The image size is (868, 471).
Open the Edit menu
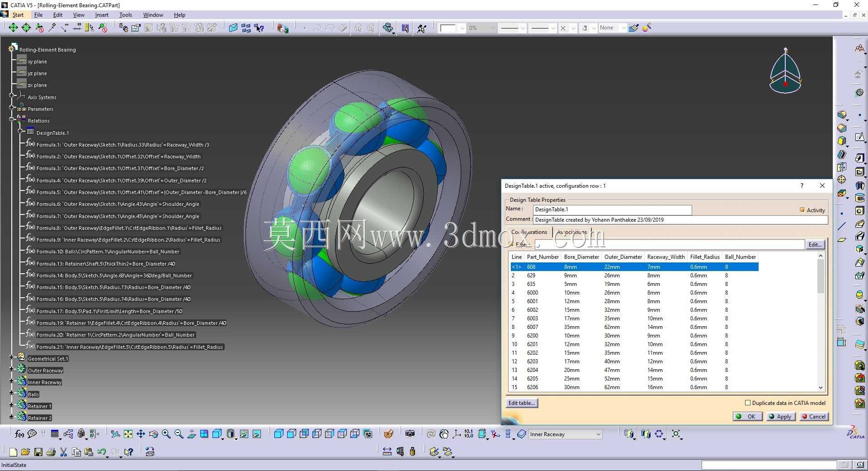58,15
